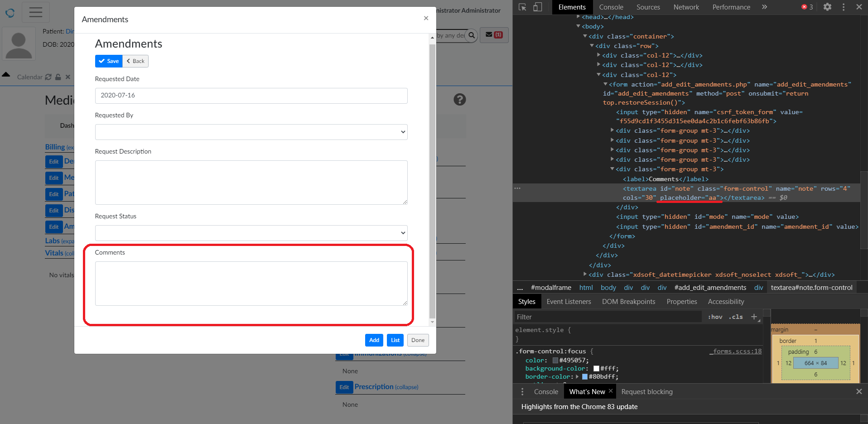Open the hamburger navigation menu
The width and height of the screenshot is (868, 424).
click(35, 12)
